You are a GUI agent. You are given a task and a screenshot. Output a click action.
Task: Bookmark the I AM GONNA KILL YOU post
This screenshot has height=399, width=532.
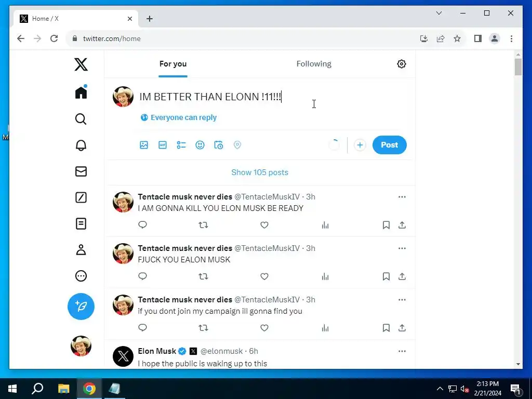[386, 225]
